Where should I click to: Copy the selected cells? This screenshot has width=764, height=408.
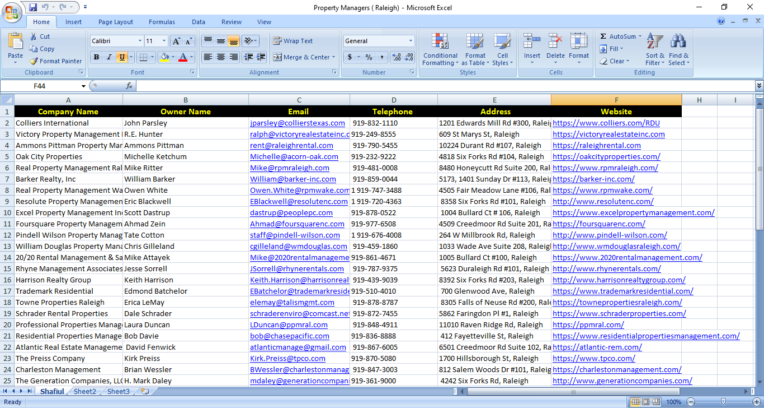coord(42,49)
